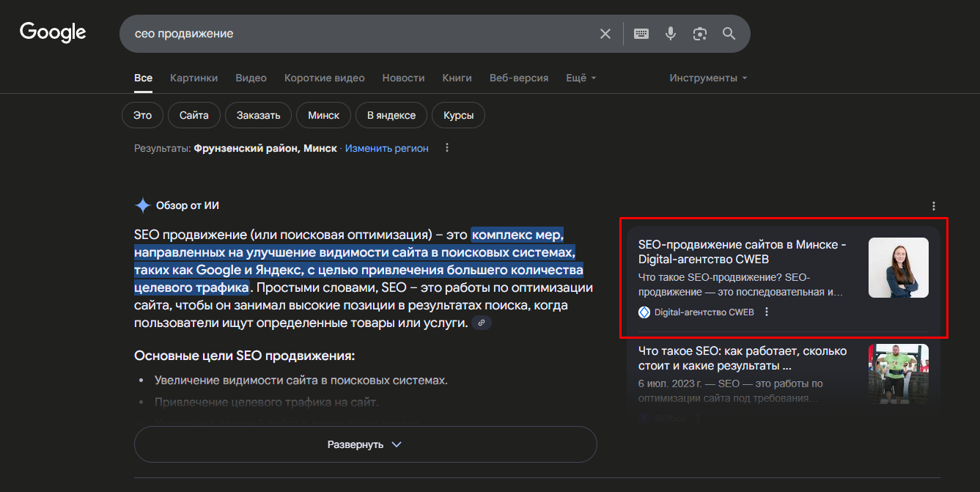The image size is (980, 492).
Task: Apply the Минск filter chip
Action: [x=324, y=115]
